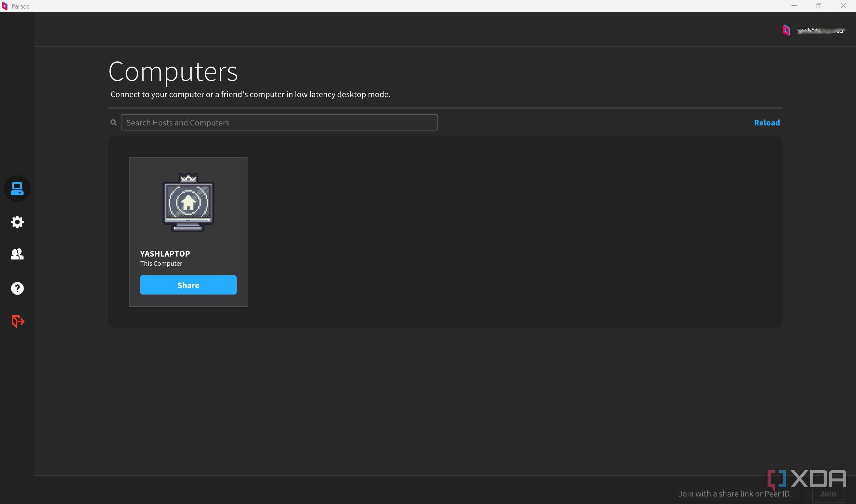Focus the Search Hosts and Computers field

point(279,122)
